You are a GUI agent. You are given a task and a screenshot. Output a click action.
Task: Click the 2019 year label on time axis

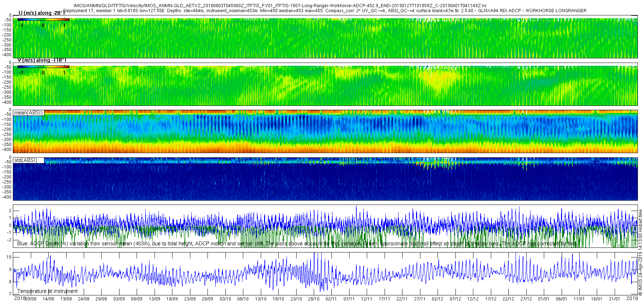tap(632, 298)
